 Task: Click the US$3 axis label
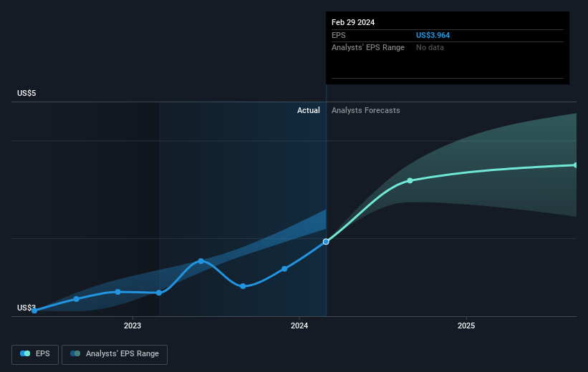click(x=26, y=308)
